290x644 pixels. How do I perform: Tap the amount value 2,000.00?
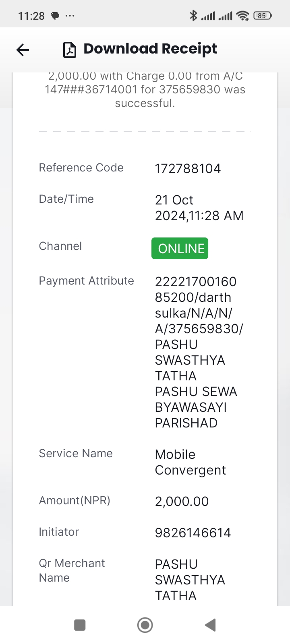182,501
